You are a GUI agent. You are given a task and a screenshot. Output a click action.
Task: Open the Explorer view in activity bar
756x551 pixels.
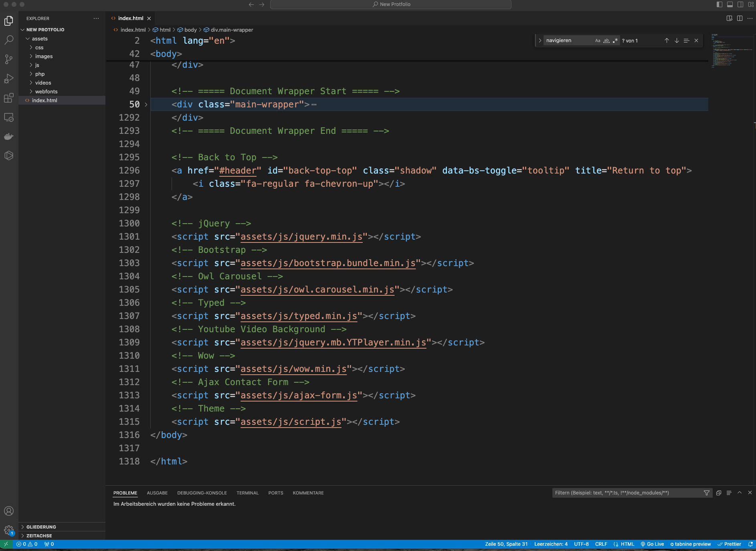[9, 20]
